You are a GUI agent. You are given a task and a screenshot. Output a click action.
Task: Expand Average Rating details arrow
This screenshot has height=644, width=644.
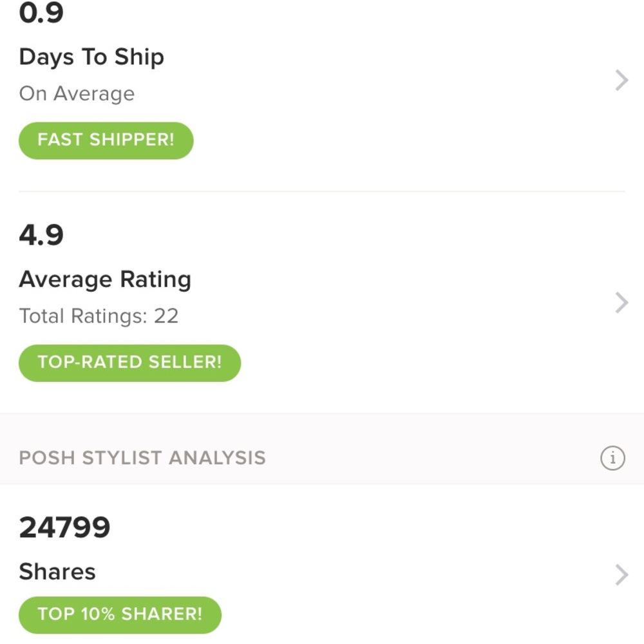621,303
